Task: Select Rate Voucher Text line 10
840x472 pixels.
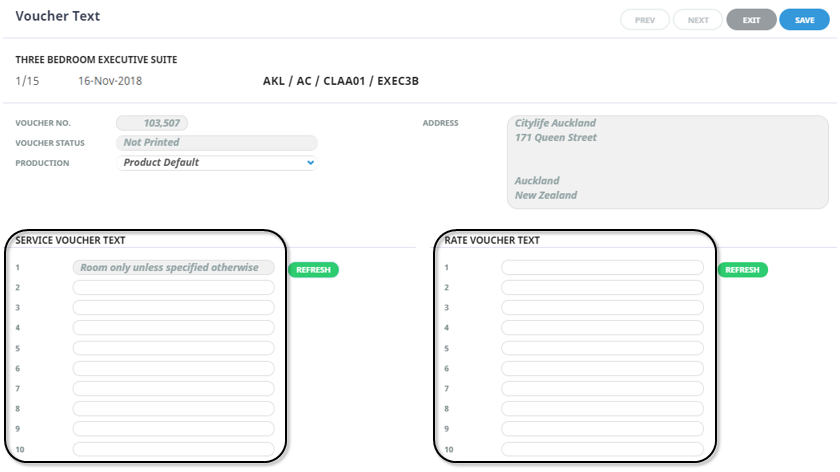Action: 602,450
